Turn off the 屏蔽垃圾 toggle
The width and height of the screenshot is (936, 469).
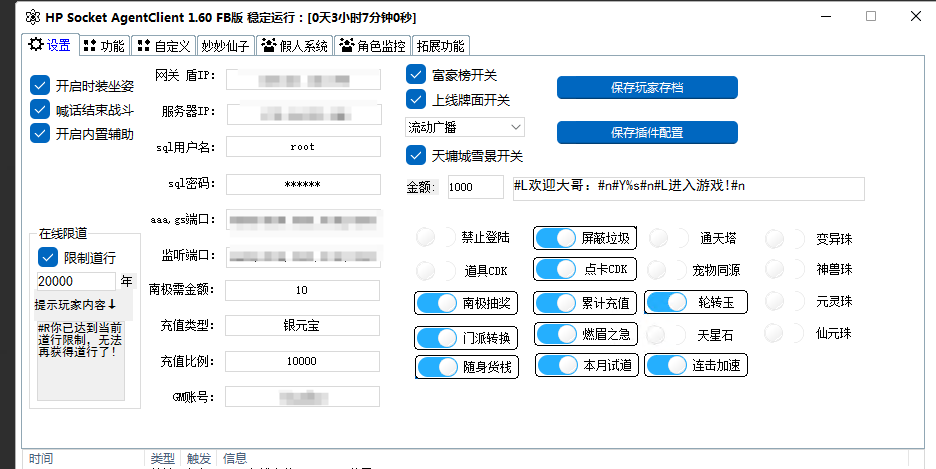tap(555, 238)
